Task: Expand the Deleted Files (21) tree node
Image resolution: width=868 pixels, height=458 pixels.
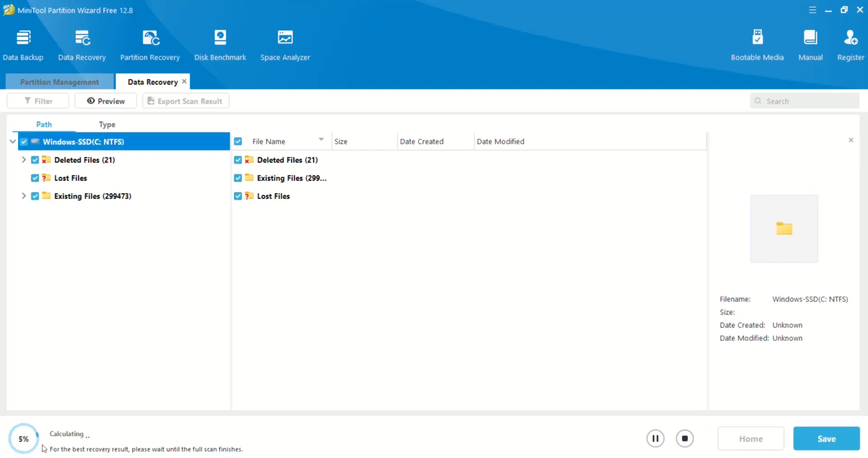Action: click(24, 160)
